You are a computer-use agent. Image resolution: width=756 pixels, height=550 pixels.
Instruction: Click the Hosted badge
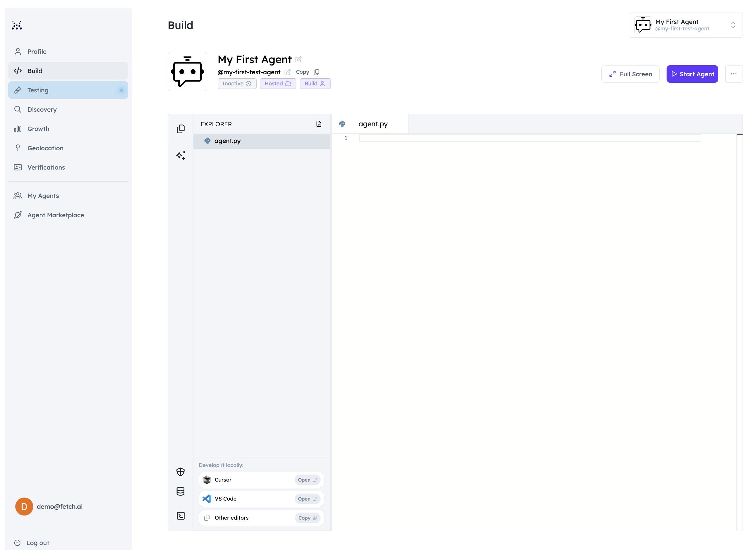(x=278, y=84)
